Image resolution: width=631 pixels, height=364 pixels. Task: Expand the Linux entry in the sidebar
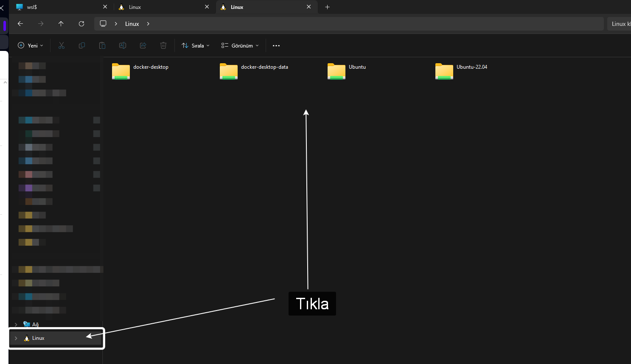click(16, 338)
